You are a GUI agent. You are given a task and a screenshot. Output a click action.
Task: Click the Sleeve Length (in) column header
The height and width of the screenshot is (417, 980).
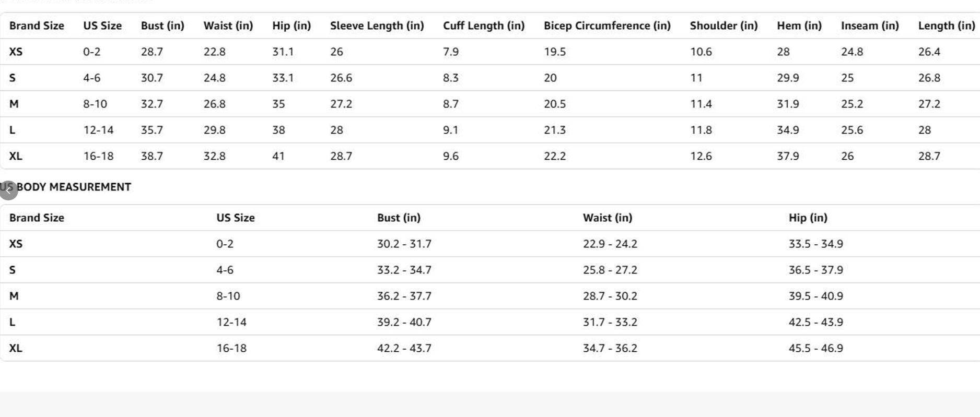click(377, 26)
